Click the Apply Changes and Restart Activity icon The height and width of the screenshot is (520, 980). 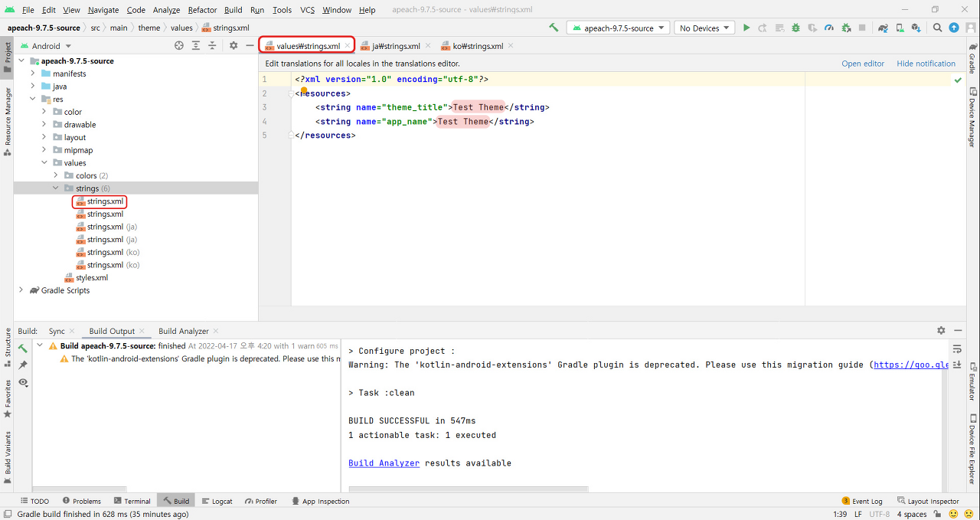(763, 28)
